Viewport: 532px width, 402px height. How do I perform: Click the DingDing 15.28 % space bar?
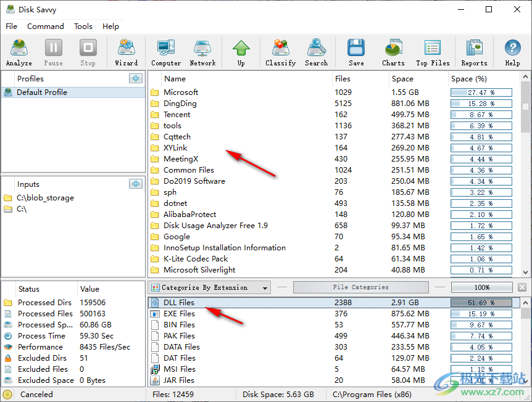[481, 104]
